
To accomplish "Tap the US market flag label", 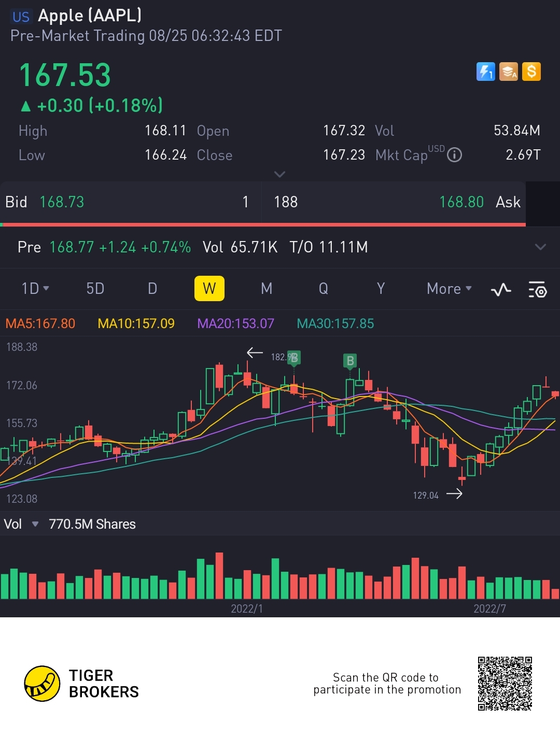I will (x=21, y=17).
